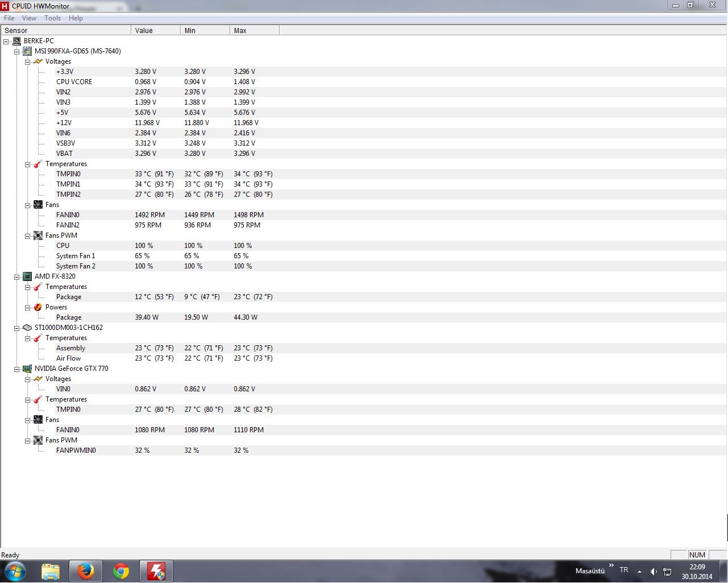Open the View menu
The width and height of the screenshot is (728, 583).
coord(29,18)
